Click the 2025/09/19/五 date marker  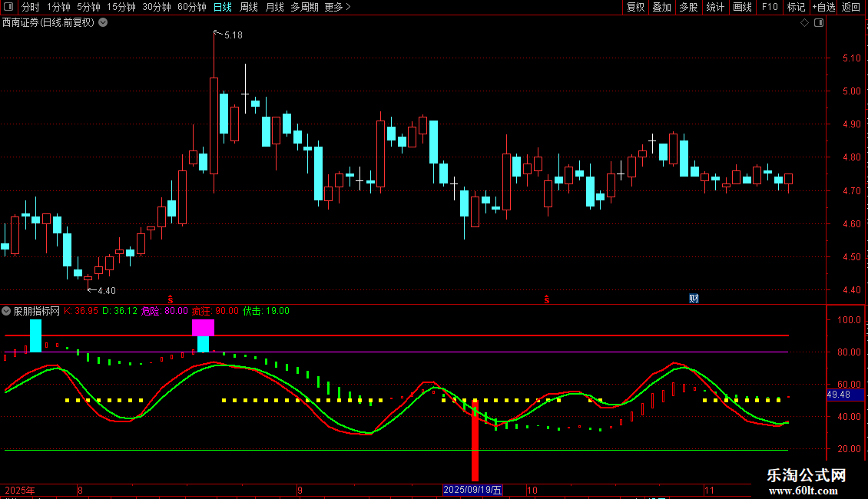pyautogui.click(x=472, y=490)
